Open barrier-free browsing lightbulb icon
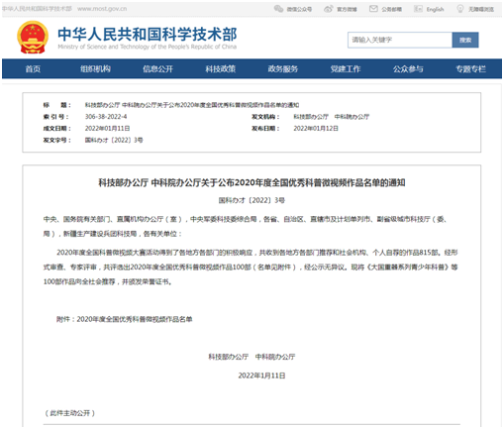504x429 pixels. [x=460, y=9]
